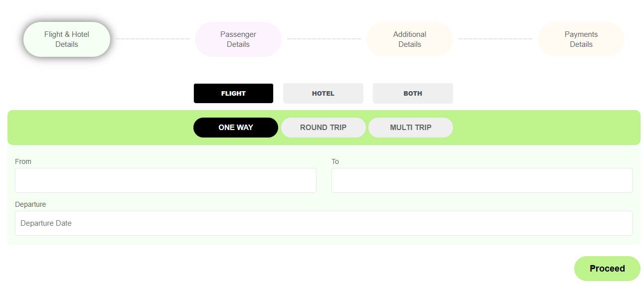Choose the BOTH booking option

[413, 94]
